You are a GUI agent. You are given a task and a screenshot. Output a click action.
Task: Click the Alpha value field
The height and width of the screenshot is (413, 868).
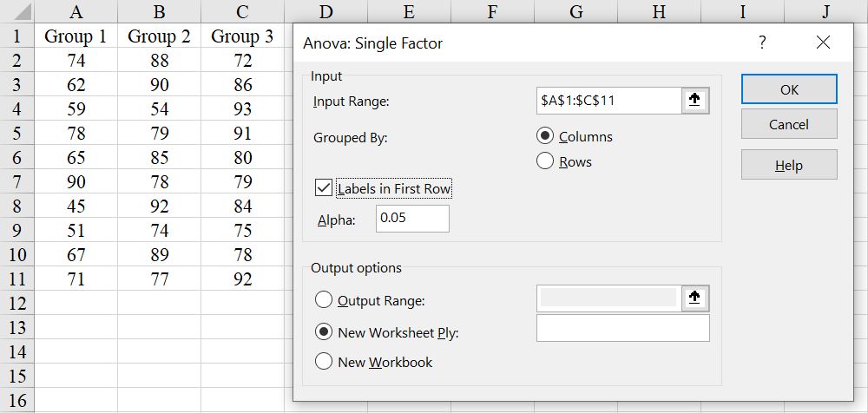click(412, 219)
